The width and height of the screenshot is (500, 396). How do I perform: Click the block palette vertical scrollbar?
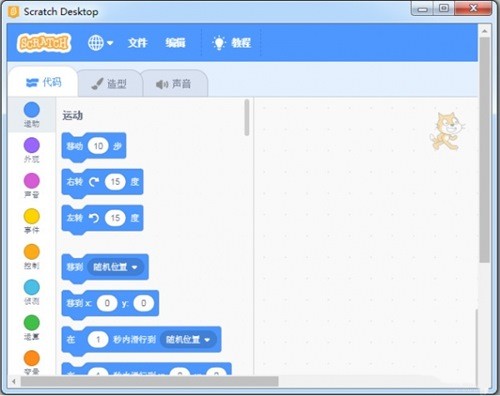[x=247, y=117]
